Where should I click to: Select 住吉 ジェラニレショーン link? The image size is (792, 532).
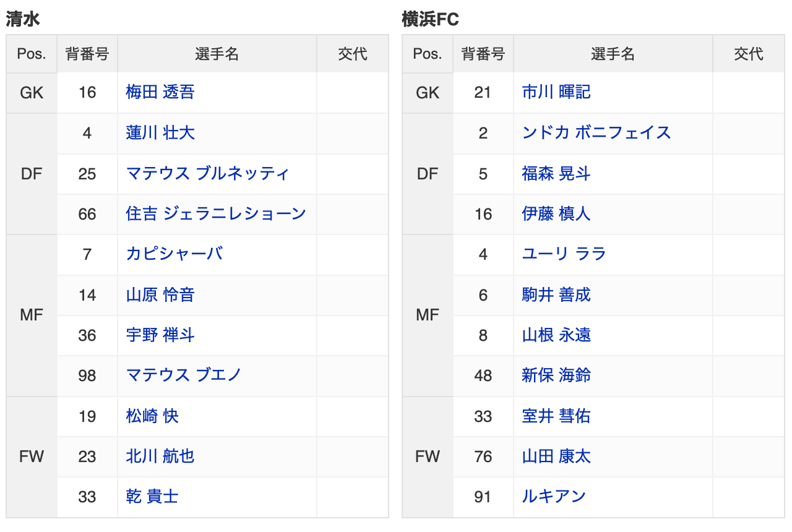point(216,214)
